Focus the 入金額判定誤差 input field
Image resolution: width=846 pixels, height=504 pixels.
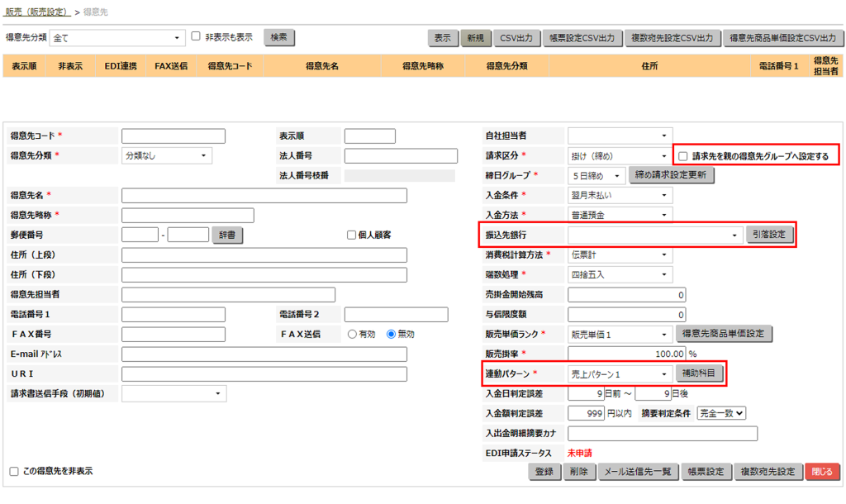coord(586,413)
